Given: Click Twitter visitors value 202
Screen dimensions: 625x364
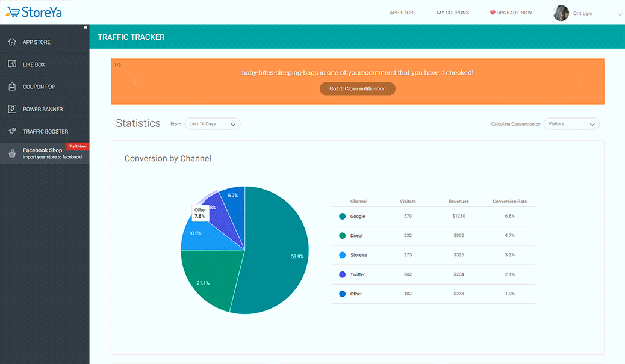Looking at the screenshot, I should pyautogui.click(x=408, y=274).
